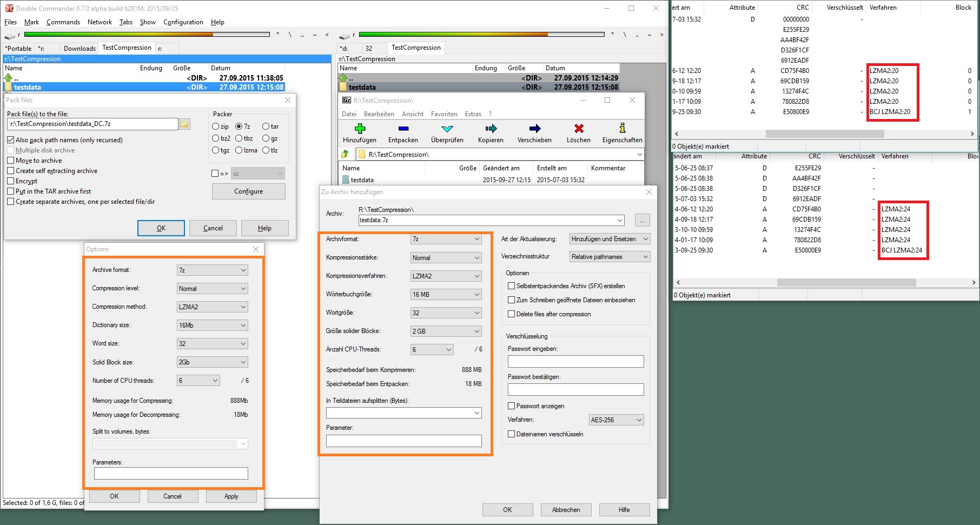This screenshot has height=525, width=980.
Task: Open the Kompressionsverfahren LZMA2 dropdown
Action: 446,276
